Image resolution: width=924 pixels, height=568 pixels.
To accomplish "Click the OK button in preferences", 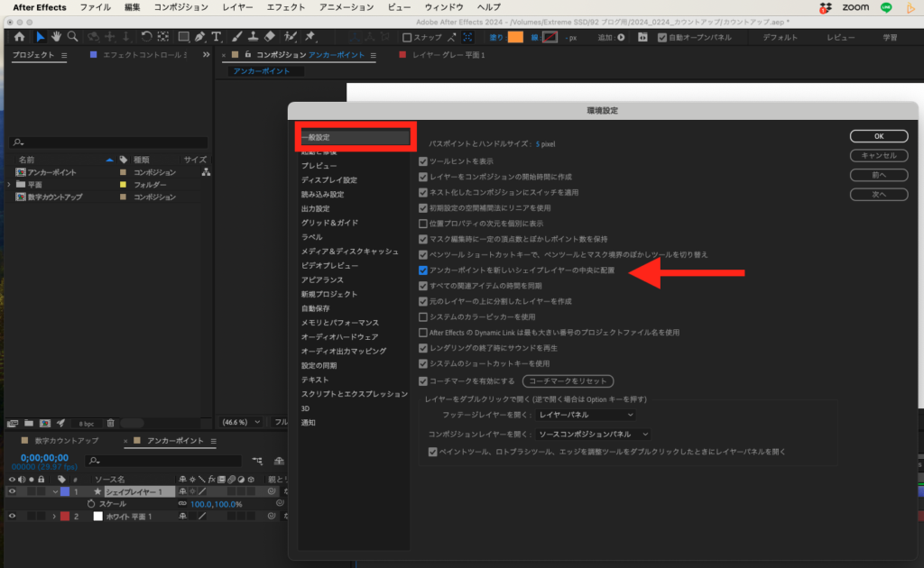I will (878, 136).
